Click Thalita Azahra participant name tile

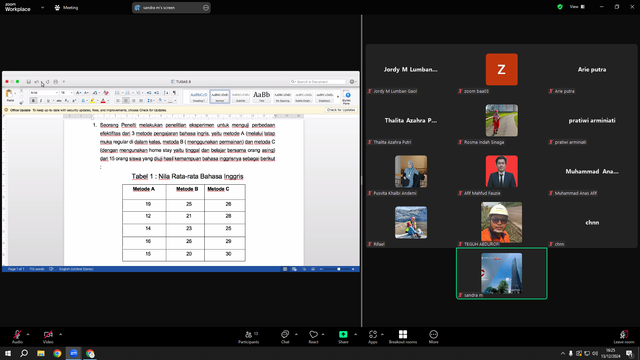[x=411, y=120]
